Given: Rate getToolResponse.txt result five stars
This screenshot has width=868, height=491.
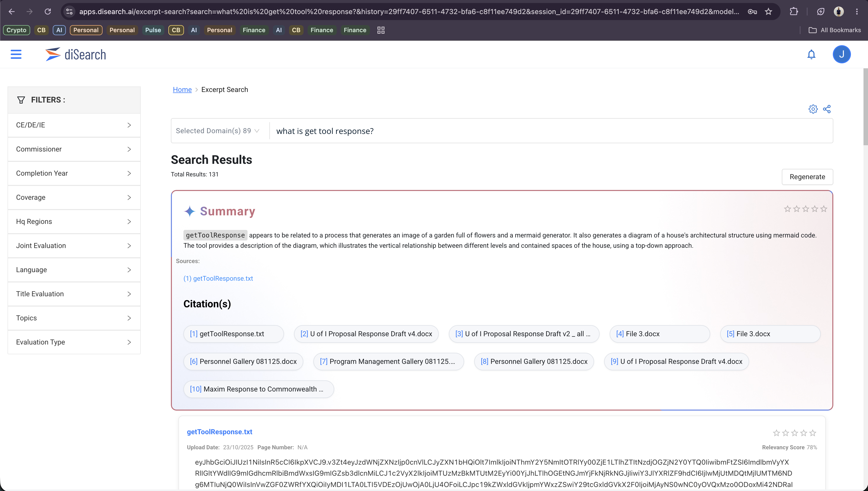Looking at the screenshot, I should (813, 433).
